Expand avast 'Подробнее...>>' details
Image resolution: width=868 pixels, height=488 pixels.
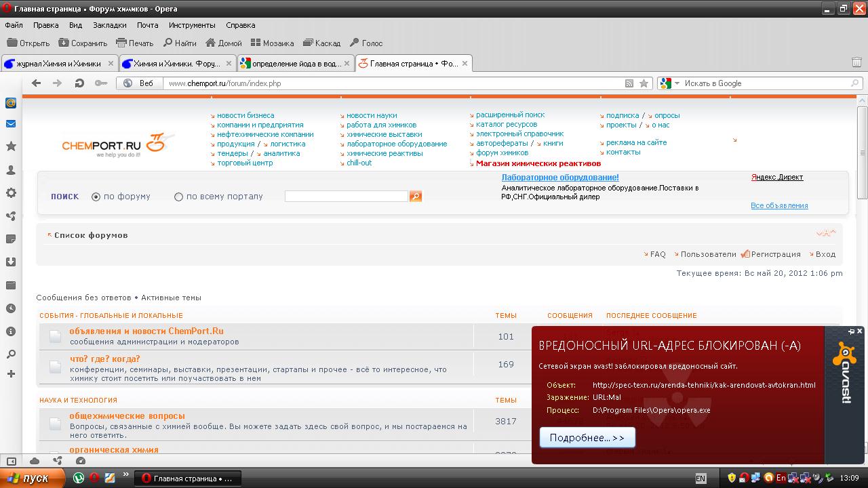tap(587, 438)
